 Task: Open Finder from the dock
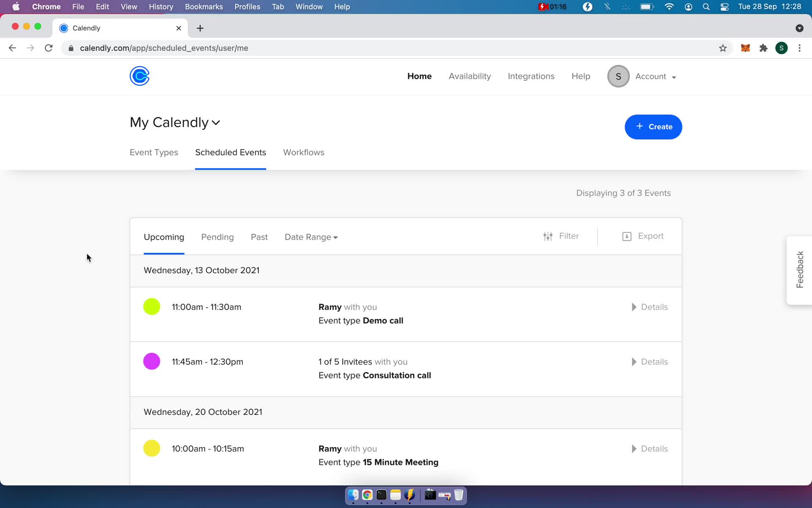[x=353, y=495]
